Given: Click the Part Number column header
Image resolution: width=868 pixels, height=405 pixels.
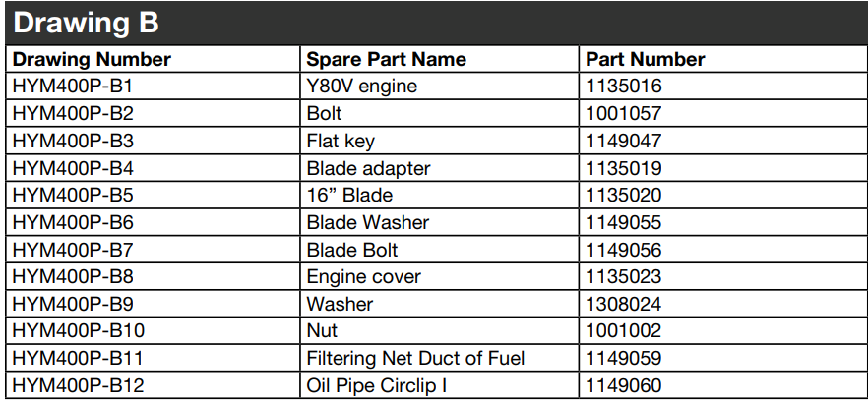Looking at the screenshot, I should [645, 59].
